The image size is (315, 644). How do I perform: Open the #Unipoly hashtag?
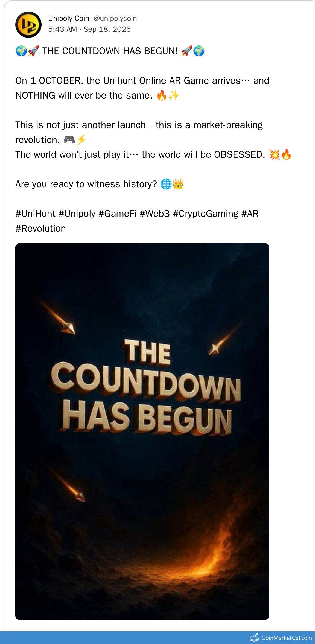pos(77,214)
